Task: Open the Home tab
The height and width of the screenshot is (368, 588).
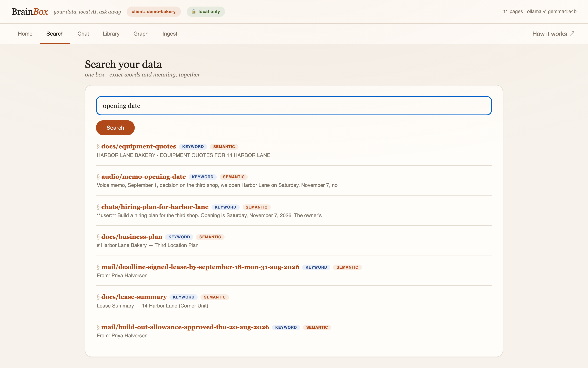Action: coord(25,34)
